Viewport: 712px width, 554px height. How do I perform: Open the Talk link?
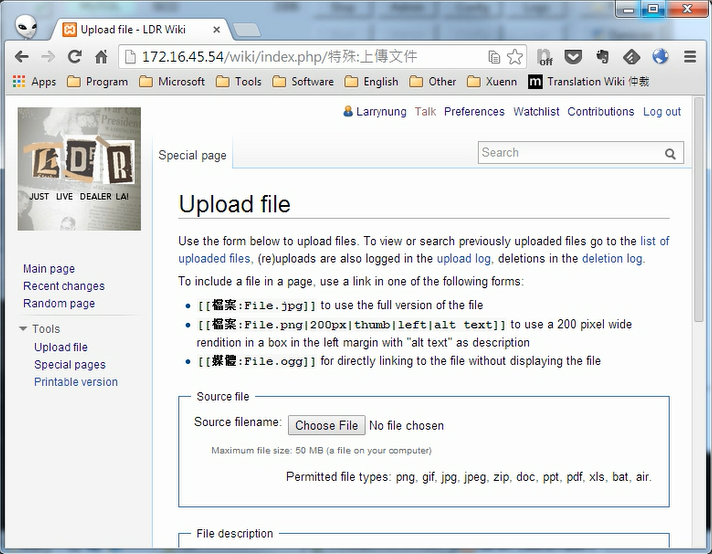click(425, 112)
